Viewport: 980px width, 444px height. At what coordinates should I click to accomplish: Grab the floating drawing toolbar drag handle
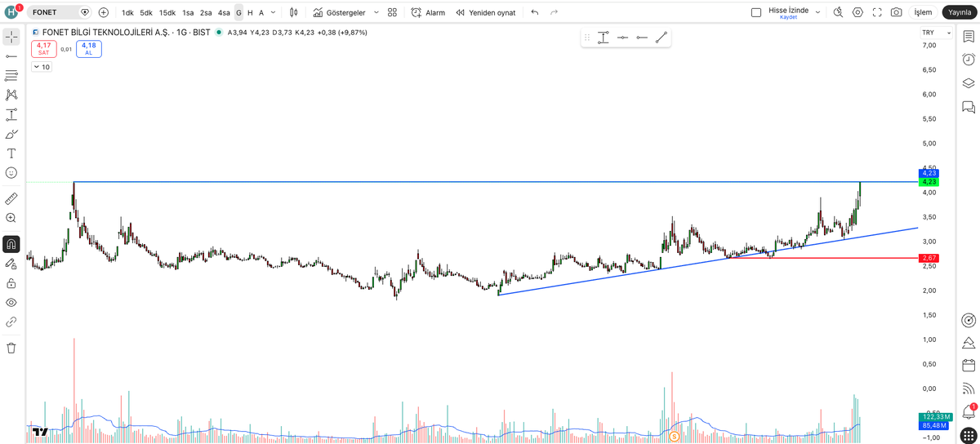pyautogui.click(x=586, y=38)
